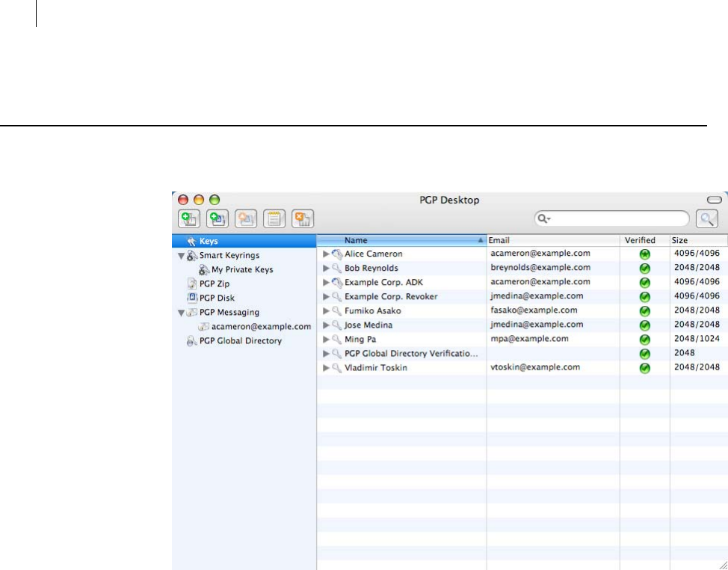
Task: Click the New PGP Zip toolbar icon
Action: coord(189,219)
